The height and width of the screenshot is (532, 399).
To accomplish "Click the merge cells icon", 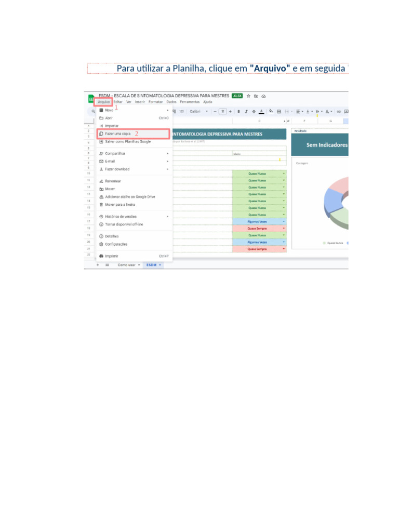I will (x=287, y=111).
